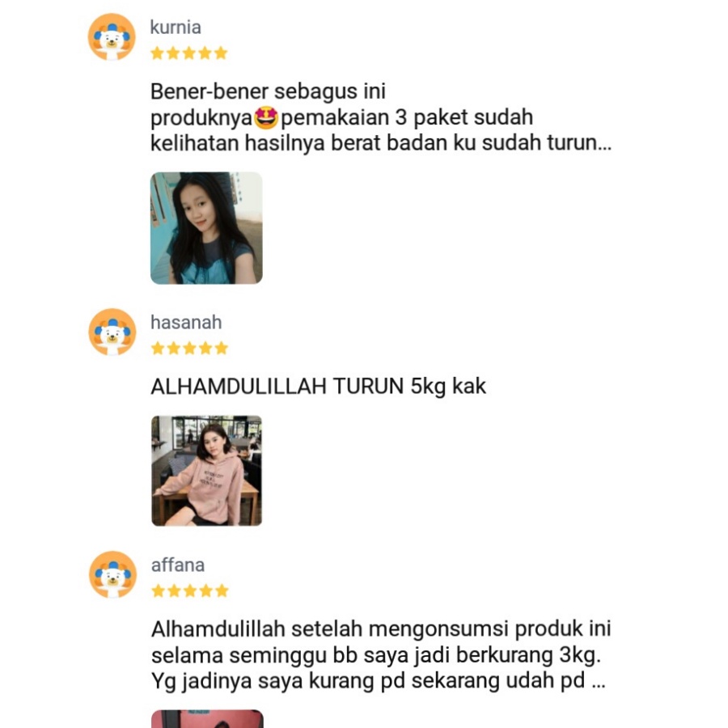Click the star-eyes emoji in kurnia's review
The image size is (728, 728).
point(266,118)
